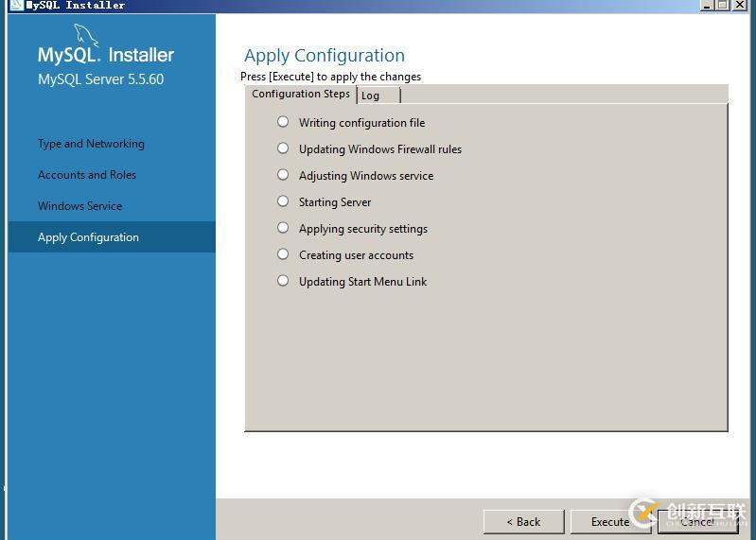This screenshot has width=756, height=540.
Task: Select the Creating user accounts step indicator
Action: 283,254
